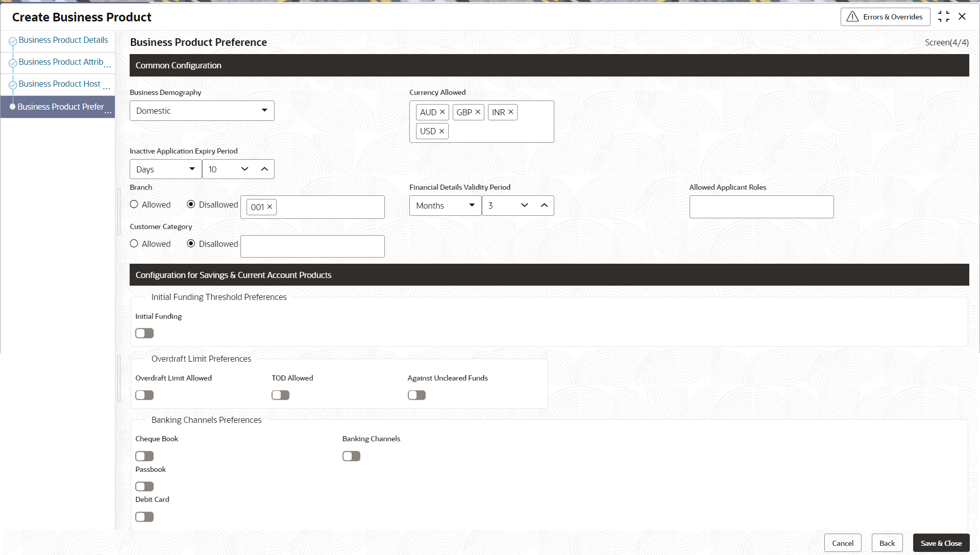
Task: Select Allowed radio for Branch
Action: [134, 205]
